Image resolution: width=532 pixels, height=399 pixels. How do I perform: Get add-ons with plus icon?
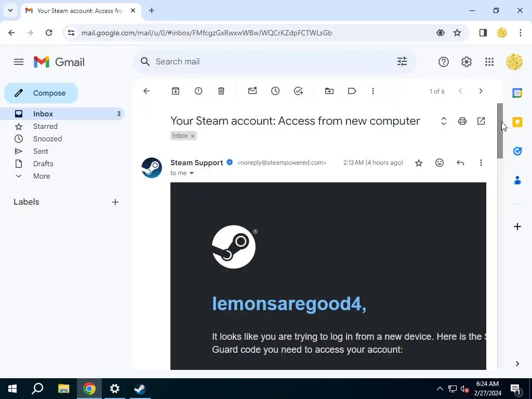point(517,227)
